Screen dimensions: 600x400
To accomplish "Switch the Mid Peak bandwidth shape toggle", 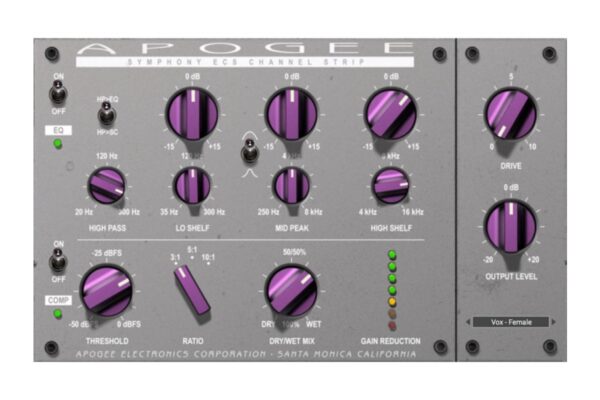I will click(x=249, y=152).
